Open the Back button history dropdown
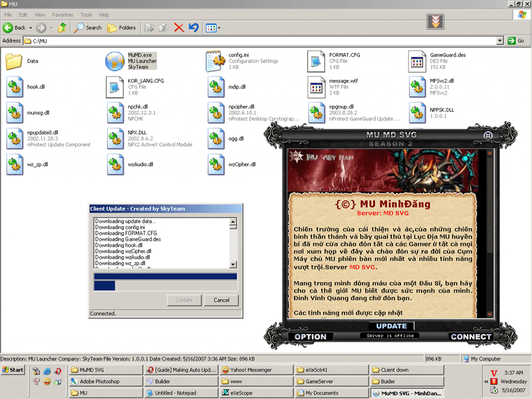 pos(31,28)
